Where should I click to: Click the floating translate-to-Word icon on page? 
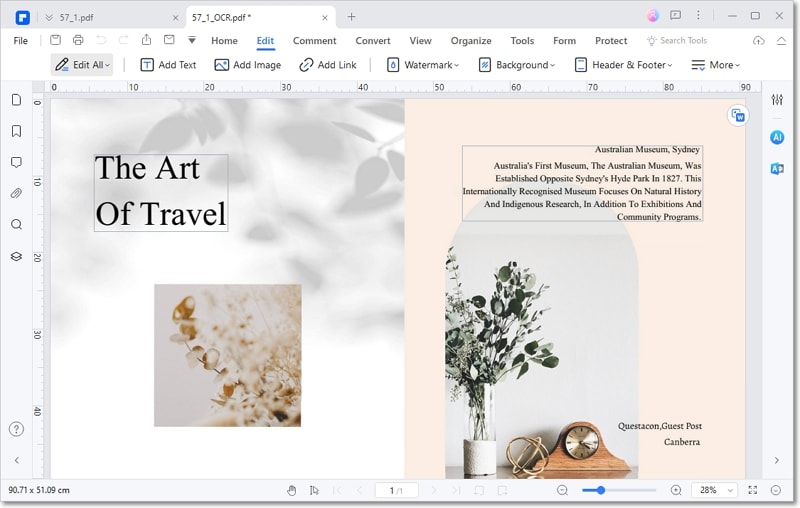pos(738,116)
